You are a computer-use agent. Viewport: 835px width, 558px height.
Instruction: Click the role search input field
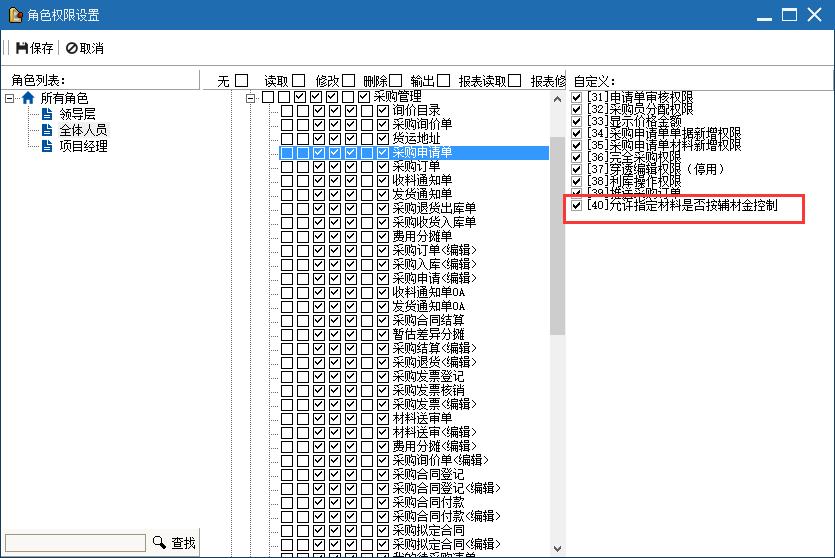click(74, 543)
